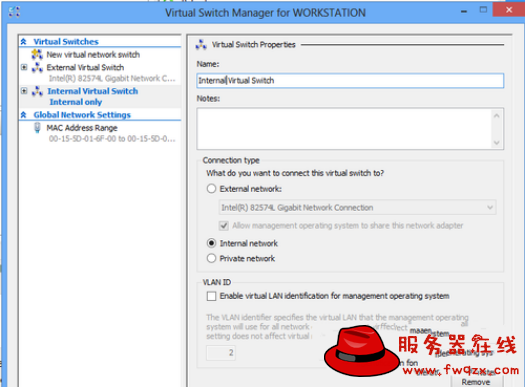This screenshot has width=525, height=387.
Task: Click the VLAN ID number field
Action: [221, 353]
